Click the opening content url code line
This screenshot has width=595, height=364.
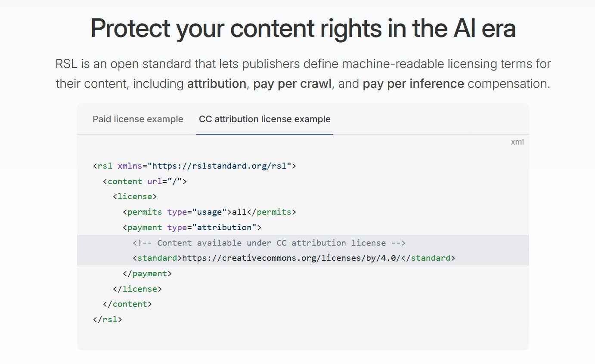click(x=145, y=181)
